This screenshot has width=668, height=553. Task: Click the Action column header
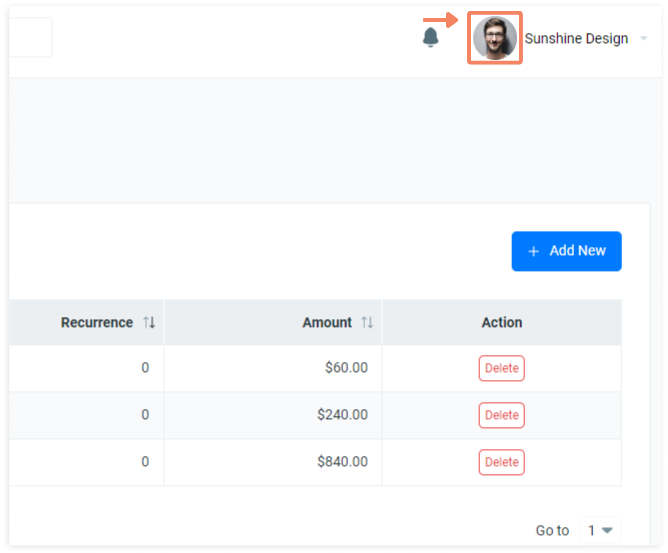tap(502, 322)
